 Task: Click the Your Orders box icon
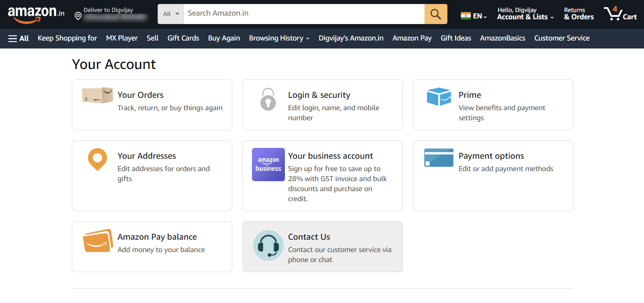pyautogui.click(x=98, y=95)
